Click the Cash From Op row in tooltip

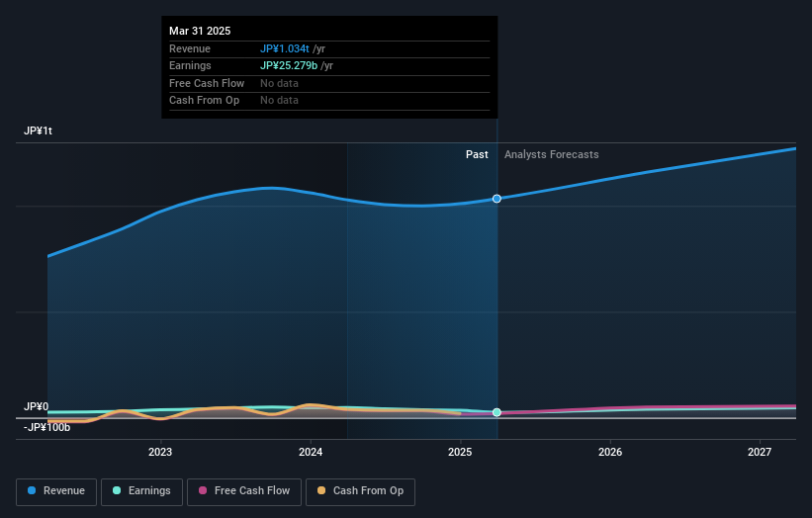pos(329,101)
